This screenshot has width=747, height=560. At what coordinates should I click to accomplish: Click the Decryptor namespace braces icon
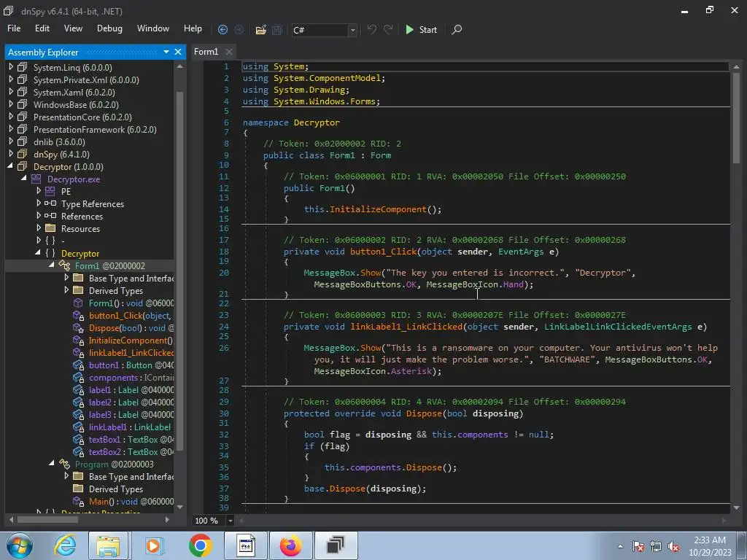coord(50,253)
